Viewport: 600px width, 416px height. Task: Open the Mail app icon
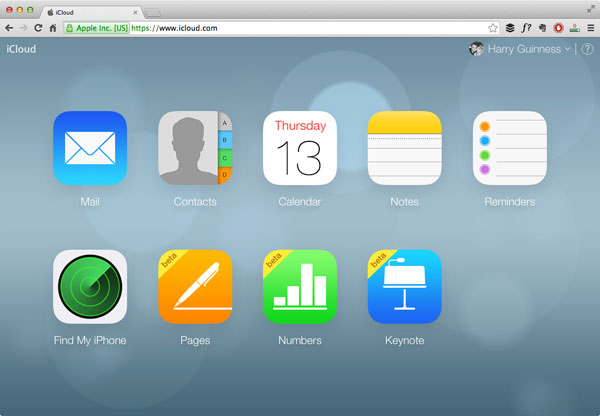(90, 148)
